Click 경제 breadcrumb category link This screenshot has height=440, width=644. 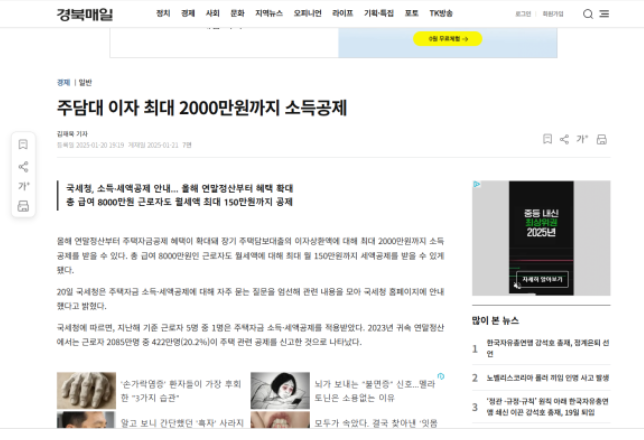coord(63,83)
